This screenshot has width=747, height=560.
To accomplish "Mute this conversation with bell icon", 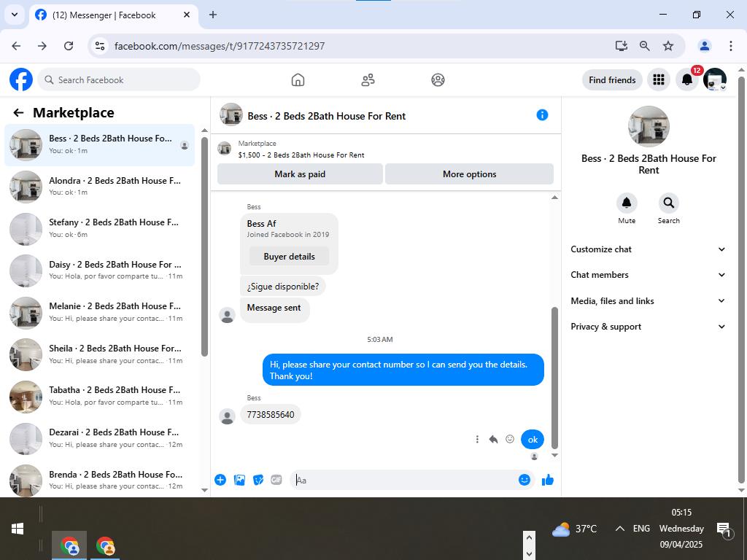I will [x=627, y=203].
